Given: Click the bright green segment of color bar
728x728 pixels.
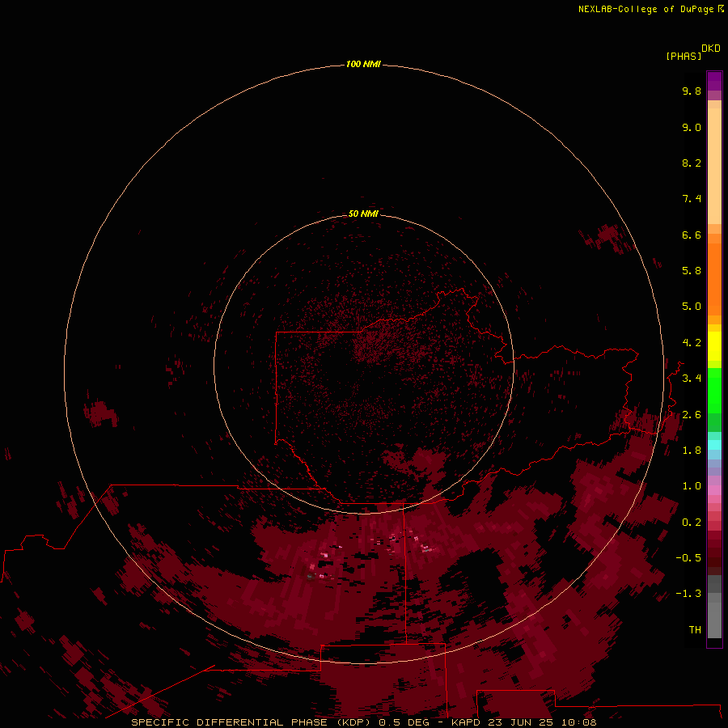Looking at the screenshot, I should click(x=714, y=390).
